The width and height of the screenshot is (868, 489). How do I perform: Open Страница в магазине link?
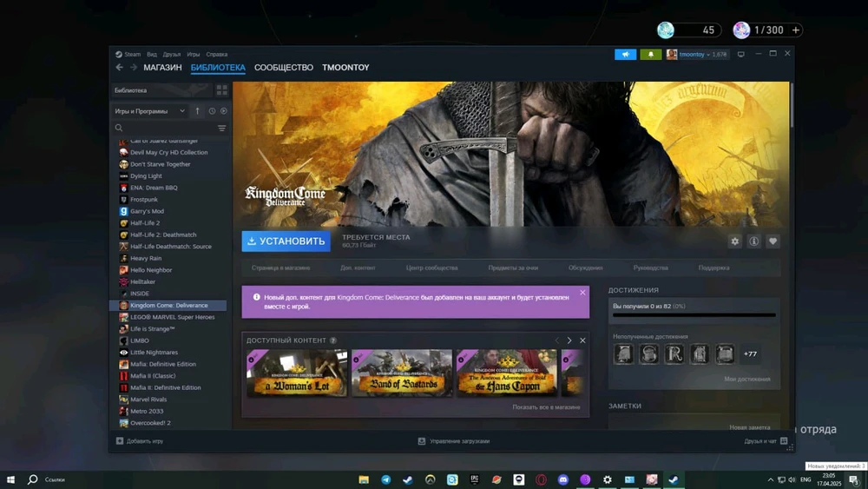[x=280, y=268]
